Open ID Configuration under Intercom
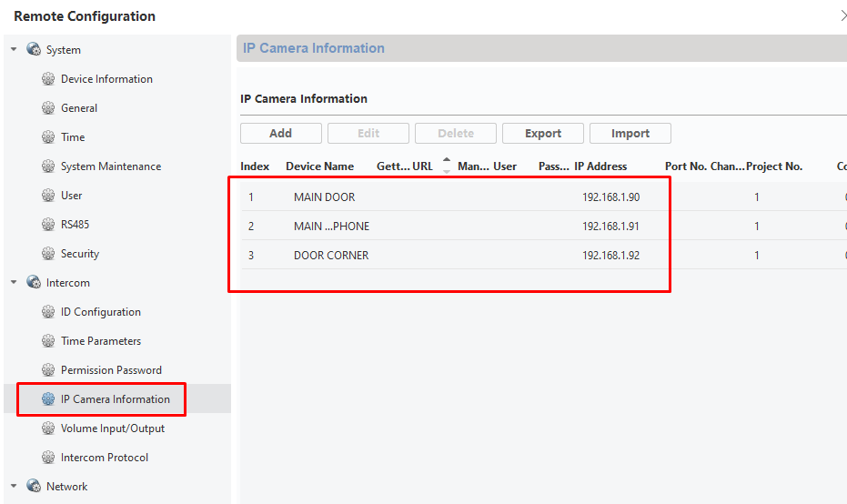This screenshot has height=504, width=847. [x=100, y=312]
